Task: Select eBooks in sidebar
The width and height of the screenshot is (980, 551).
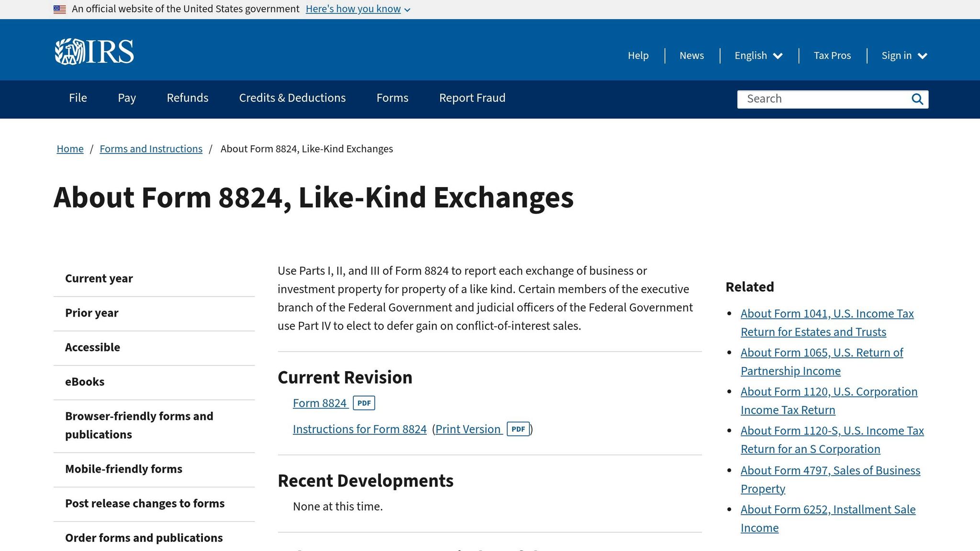Action: coord(154,382)
